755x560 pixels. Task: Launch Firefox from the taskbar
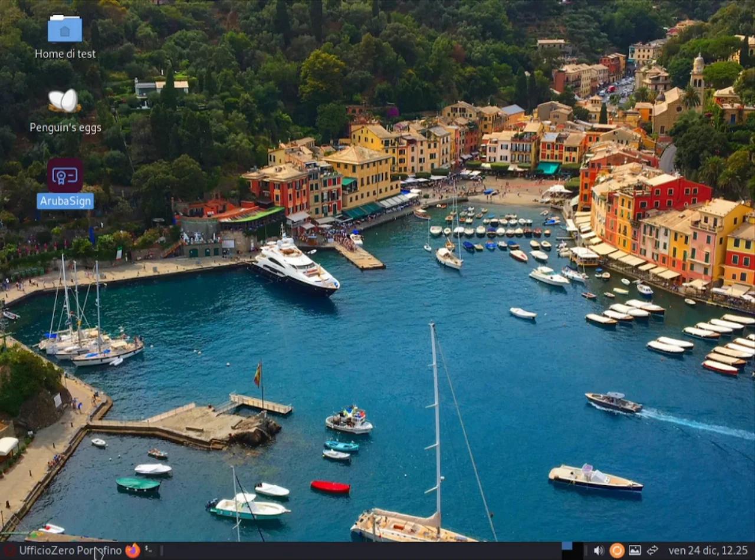[x=133, y=550]
